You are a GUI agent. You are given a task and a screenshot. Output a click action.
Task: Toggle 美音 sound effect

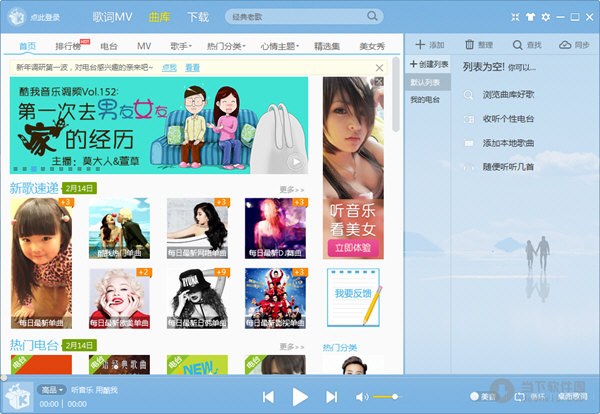coord(483,397)
